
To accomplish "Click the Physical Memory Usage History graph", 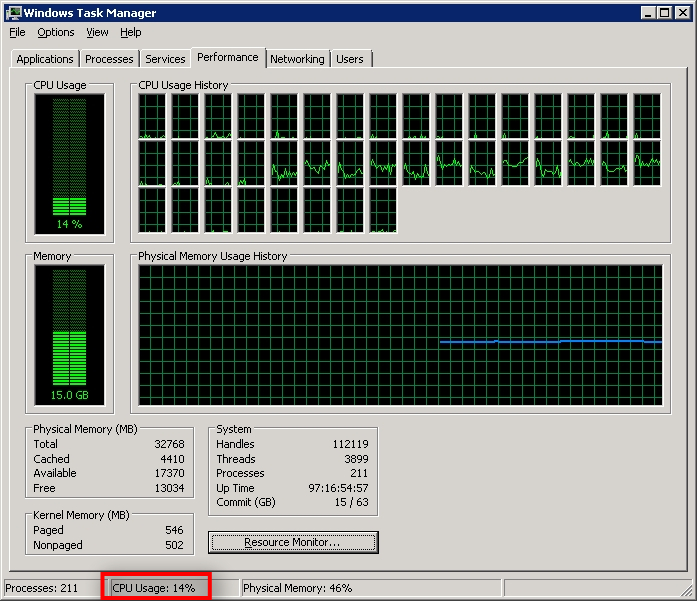I will (x=400, y=335).
